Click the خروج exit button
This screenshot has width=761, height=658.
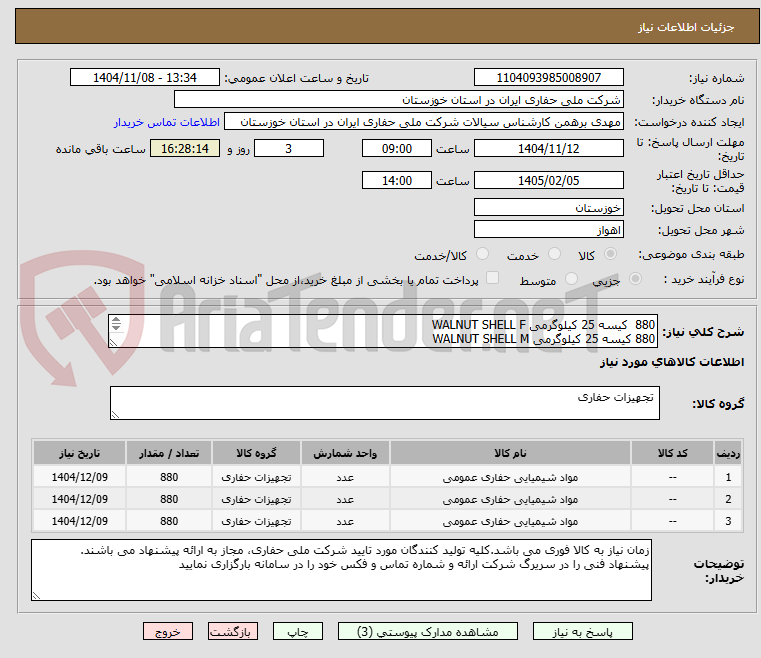coord(167,631)
